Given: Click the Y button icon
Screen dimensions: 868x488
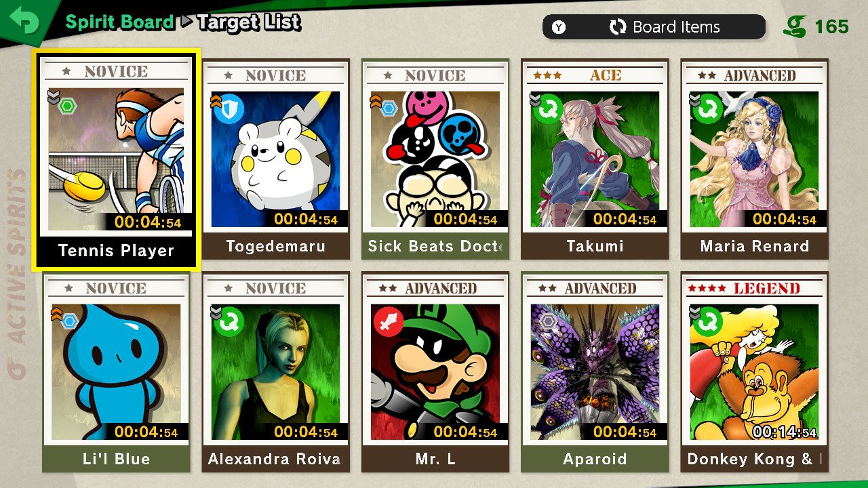Looking at the screenshot, I should (559, 28).
